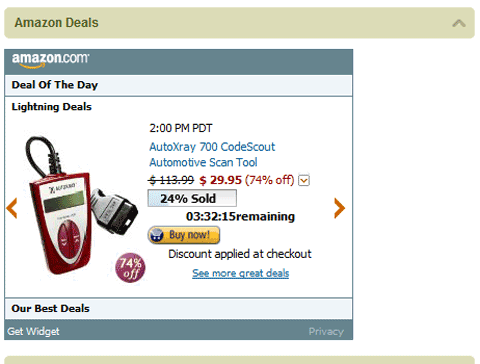The width and height of the screenshot is (480, 364).
Task: Click the 24% Sold progress bar
Action: [x=192, y=198]
